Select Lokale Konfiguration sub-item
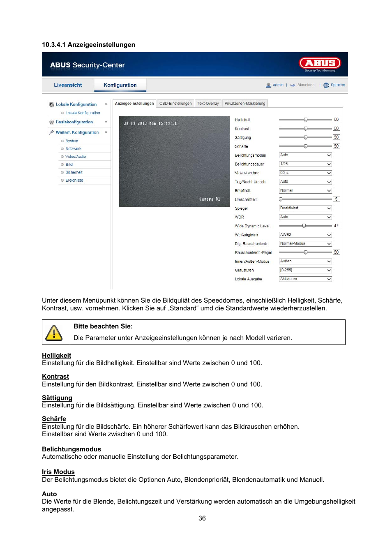This screenshot has height=555, width=392. [83, 113]
